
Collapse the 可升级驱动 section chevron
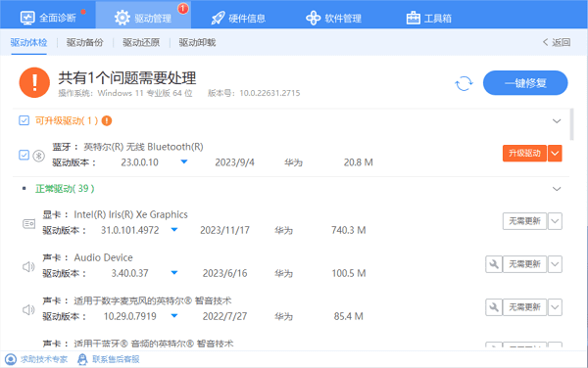pos(557,121)
